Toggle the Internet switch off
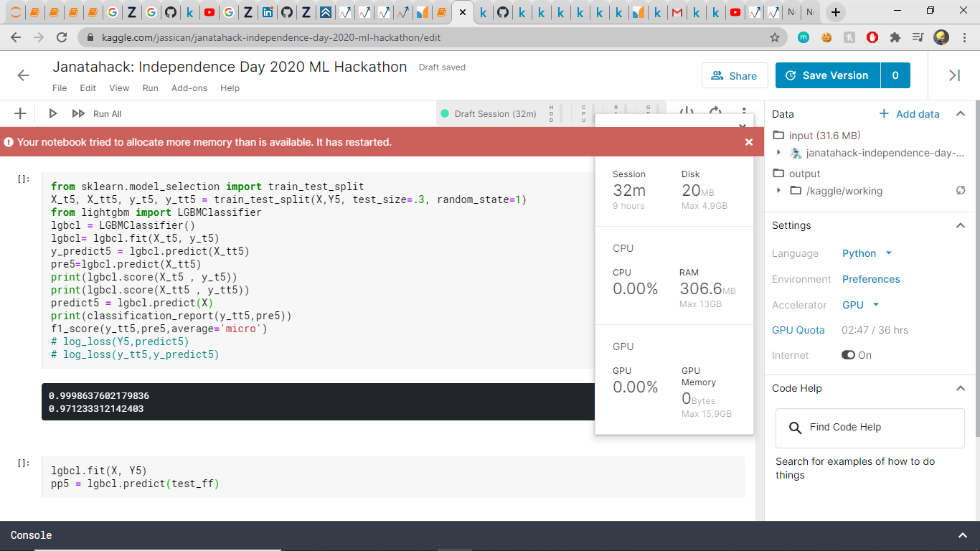Screen dimensions: 980x551 coord(848,355)
